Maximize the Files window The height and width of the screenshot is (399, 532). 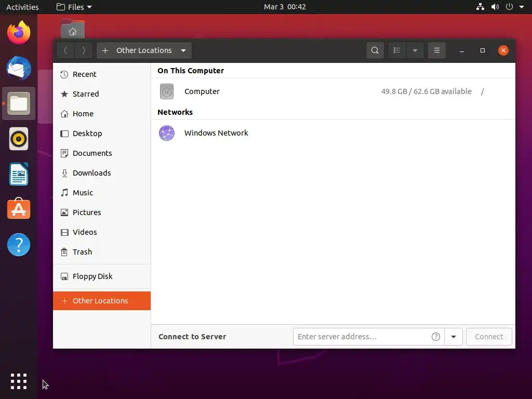pos(483,50)
